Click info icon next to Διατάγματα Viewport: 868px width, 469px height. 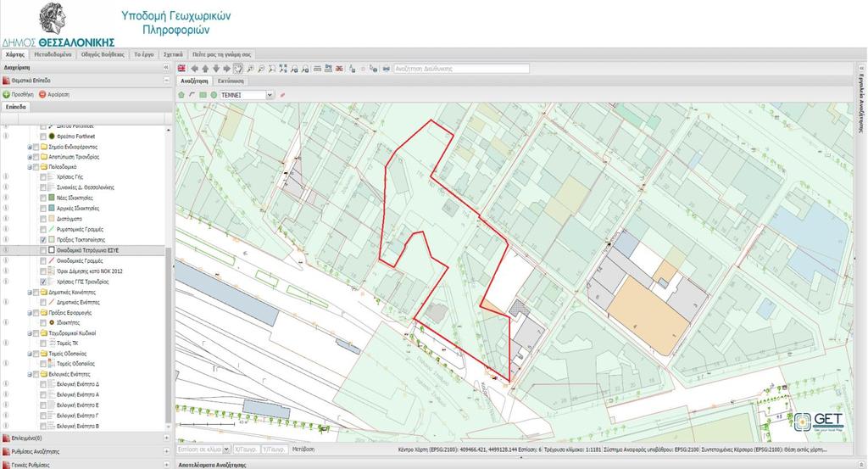(6, 218)
